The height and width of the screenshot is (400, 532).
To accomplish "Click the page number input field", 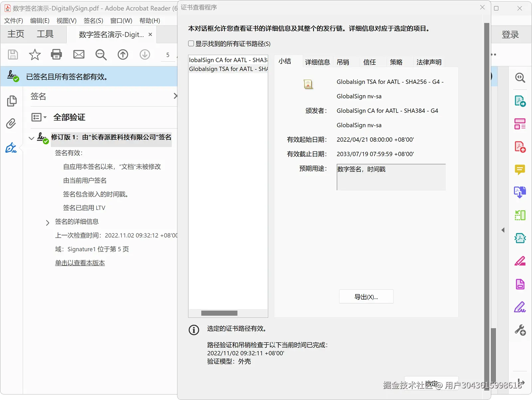I will [x=168, y=55].
